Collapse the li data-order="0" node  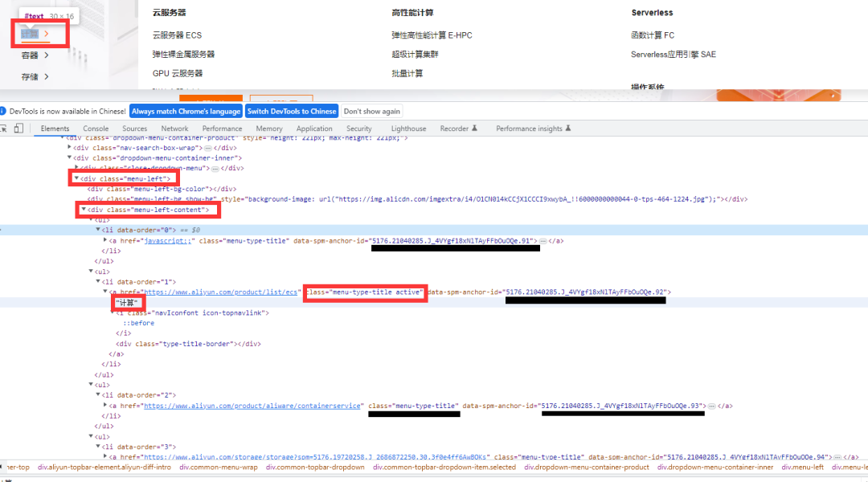tap(98, 230)
